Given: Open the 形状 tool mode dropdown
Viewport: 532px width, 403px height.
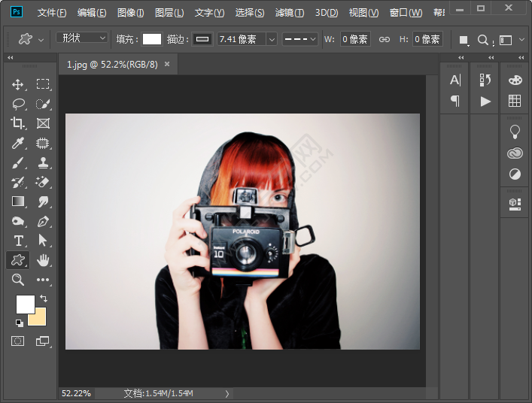Looking at the screenshot, I should [x=82, y=38].
